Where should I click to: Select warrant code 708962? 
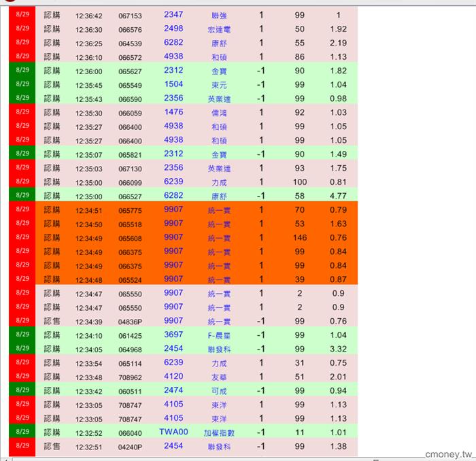click(x=130, y=377)
